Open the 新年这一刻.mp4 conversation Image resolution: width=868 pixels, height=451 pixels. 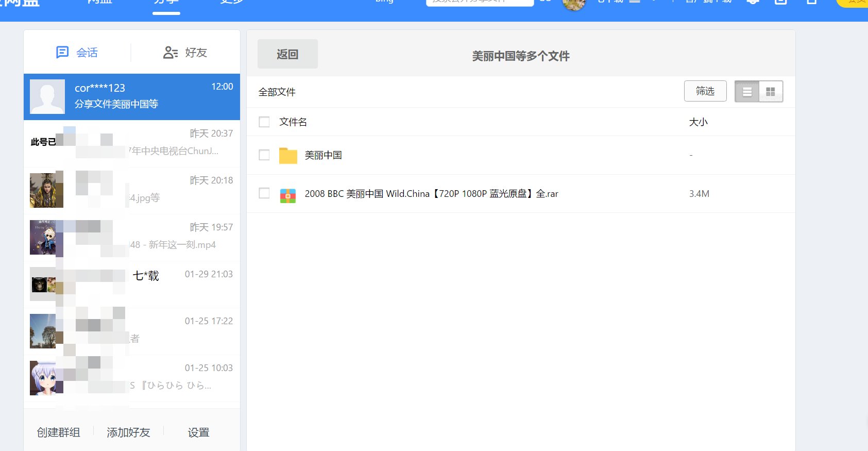[x=132, y=238]
